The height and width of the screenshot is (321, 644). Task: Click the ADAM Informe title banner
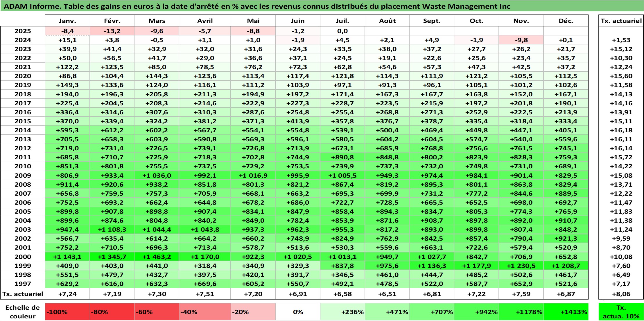[322, 6]
